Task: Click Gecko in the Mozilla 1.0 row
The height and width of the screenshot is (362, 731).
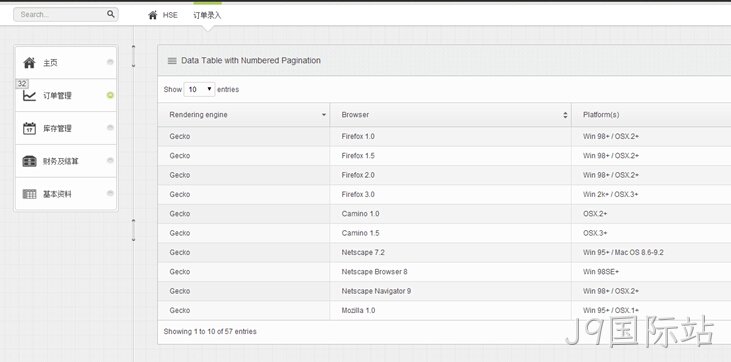Action: [x=180, y=311]
